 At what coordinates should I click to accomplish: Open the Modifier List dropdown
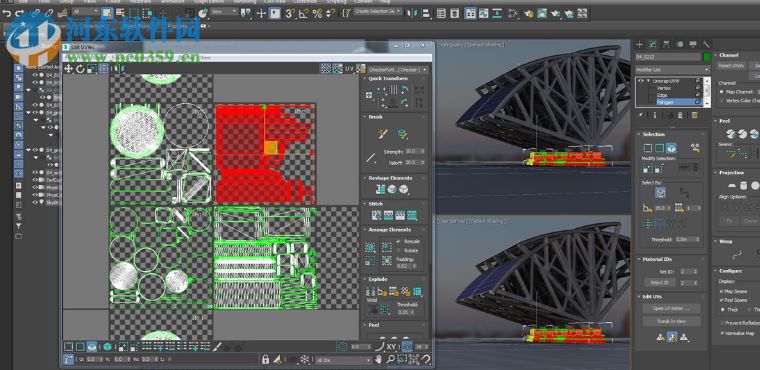(672, 69)
